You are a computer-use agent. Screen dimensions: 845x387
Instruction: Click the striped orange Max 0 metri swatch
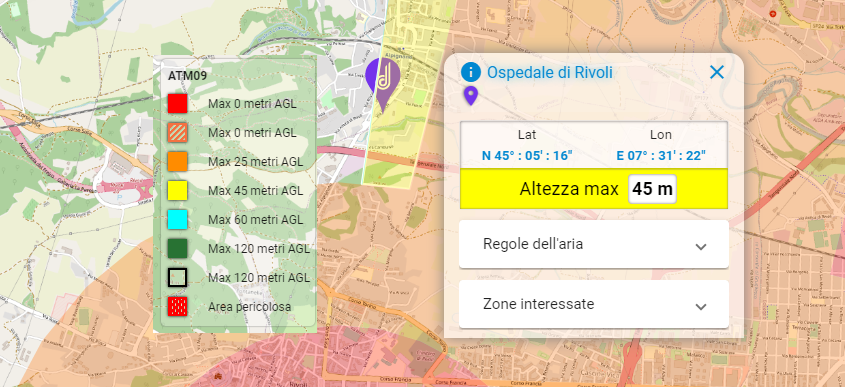point(177,133)
